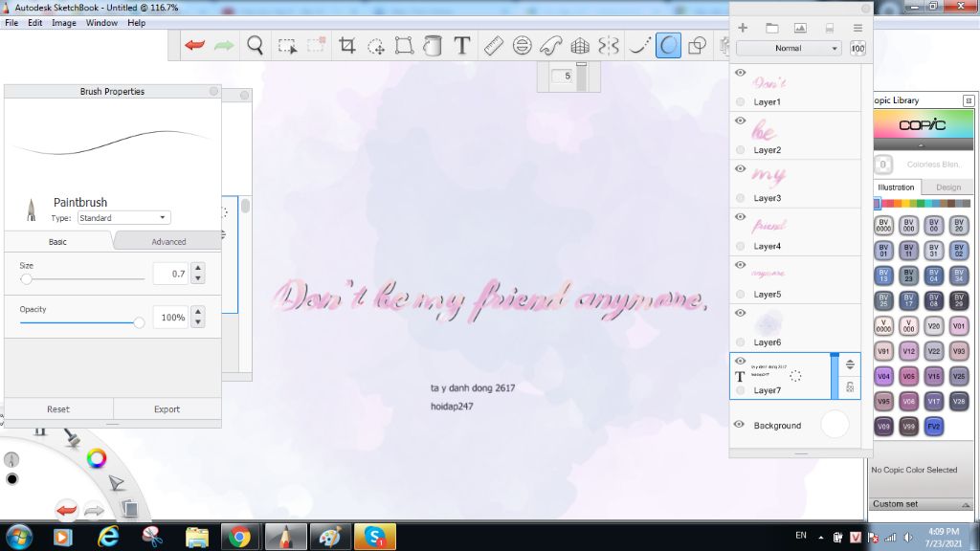This screenshot has width=980, height=551.
Task: Select the Zoom magnifier tool
Action: tap(255, 45)
